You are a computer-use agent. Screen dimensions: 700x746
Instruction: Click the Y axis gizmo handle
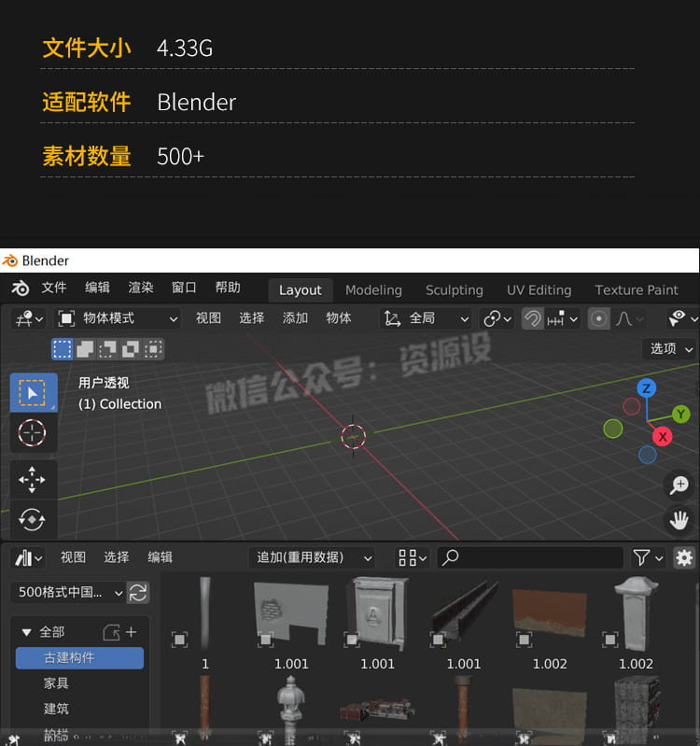pos(681,414)
